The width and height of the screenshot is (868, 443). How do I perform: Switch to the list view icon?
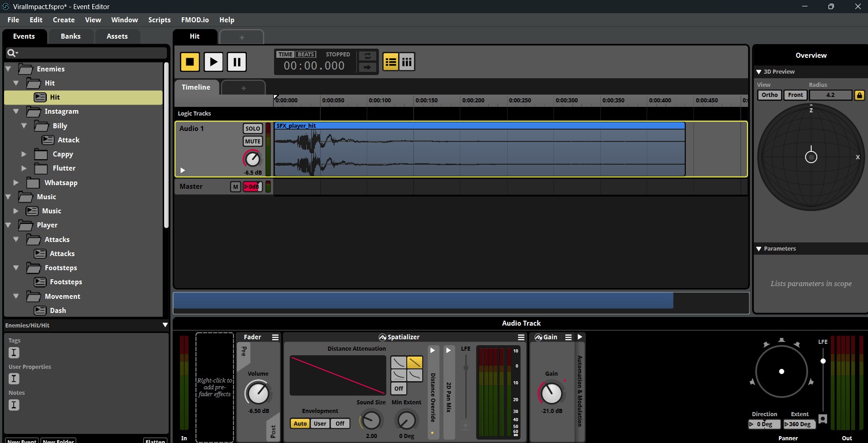(391, 61)
